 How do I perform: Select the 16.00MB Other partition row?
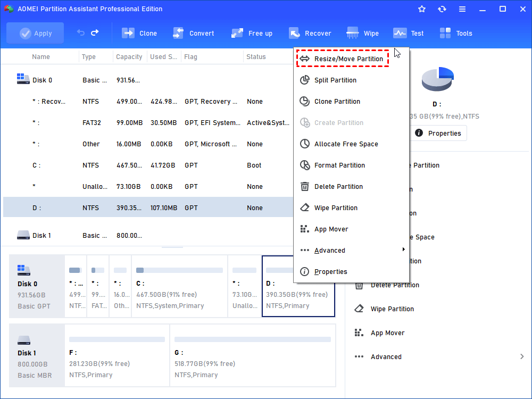[x=148, y=144]
